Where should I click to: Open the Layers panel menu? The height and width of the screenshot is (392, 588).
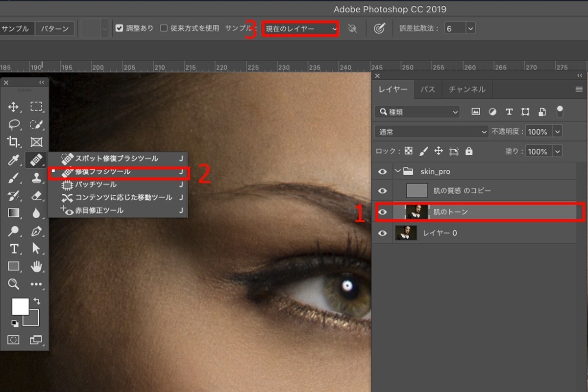[x=578, y=89]
